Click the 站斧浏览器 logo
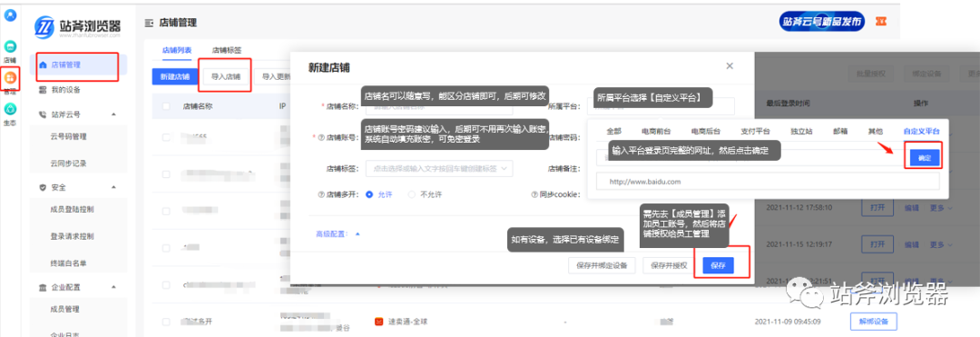This screenshot has height=337, width=980. (77, 27)
